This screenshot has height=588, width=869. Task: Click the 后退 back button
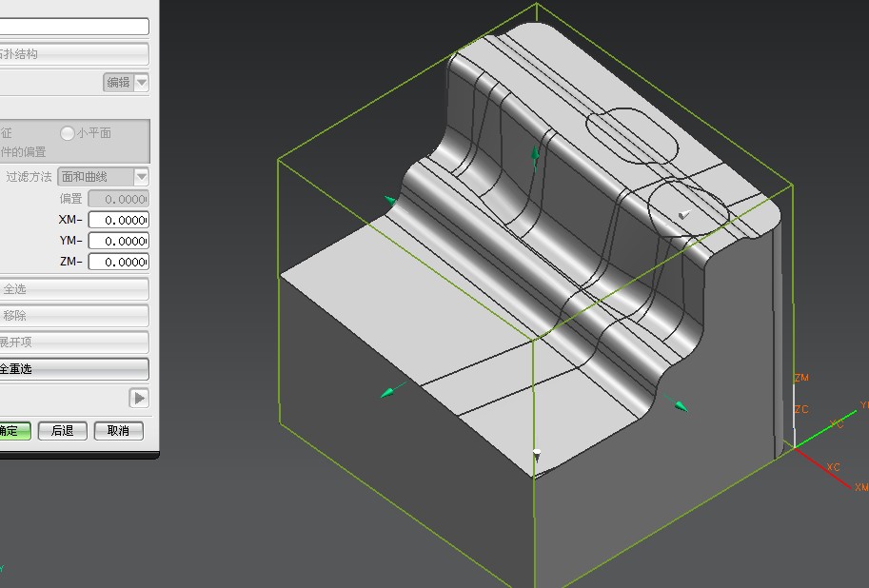tap(63, 431)
